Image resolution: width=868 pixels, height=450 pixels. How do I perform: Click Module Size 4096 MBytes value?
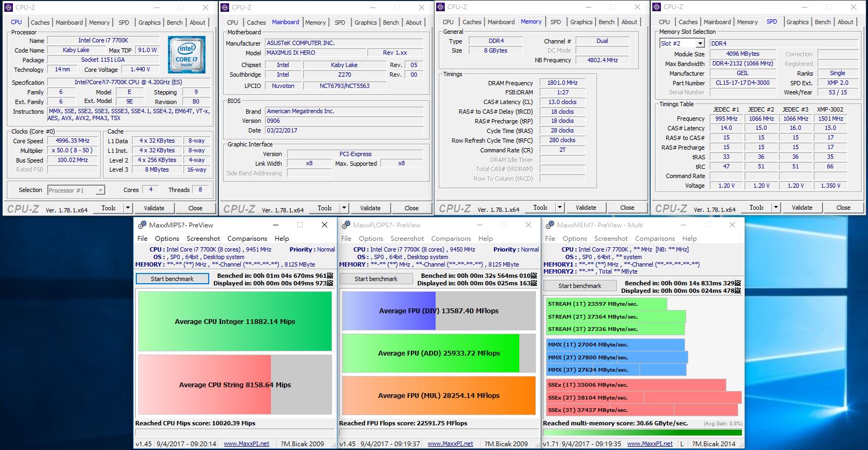742,54
